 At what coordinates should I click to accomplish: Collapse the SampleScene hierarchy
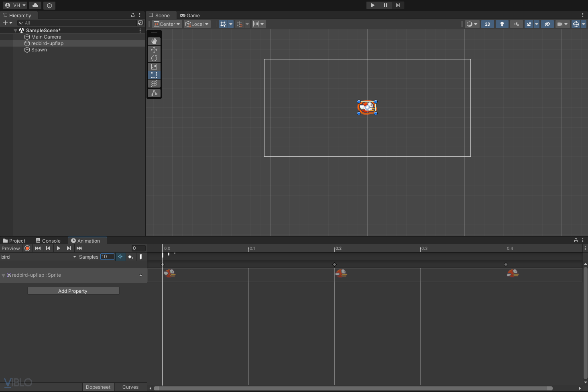click(x=16, y=31)
